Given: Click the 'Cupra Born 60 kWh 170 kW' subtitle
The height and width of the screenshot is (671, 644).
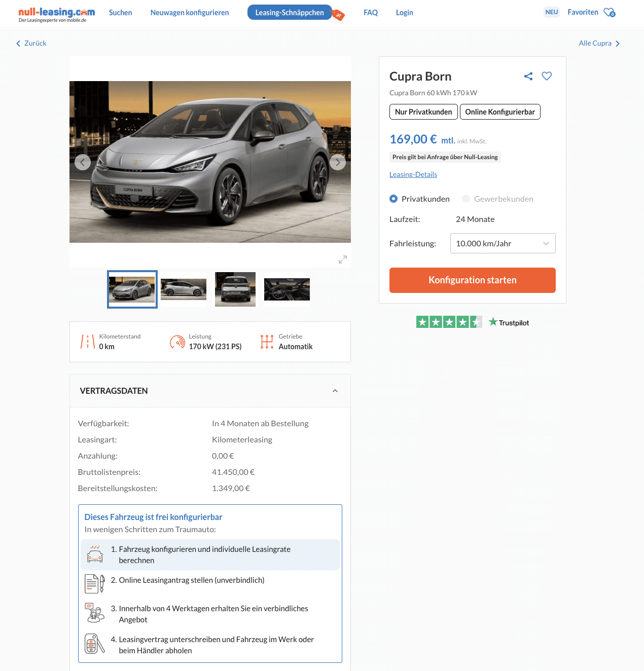Looking at the screenshot, I should (x=433, y=93).
